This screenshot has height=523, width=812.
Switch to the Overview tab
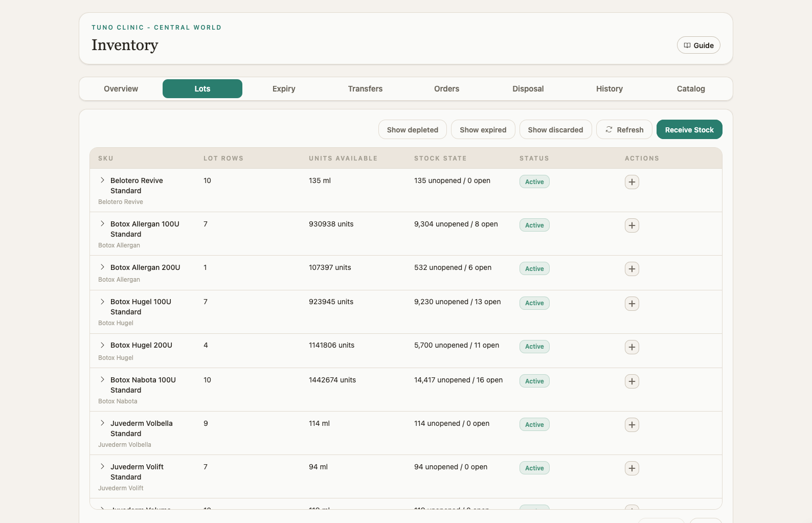tap(121, 88)
